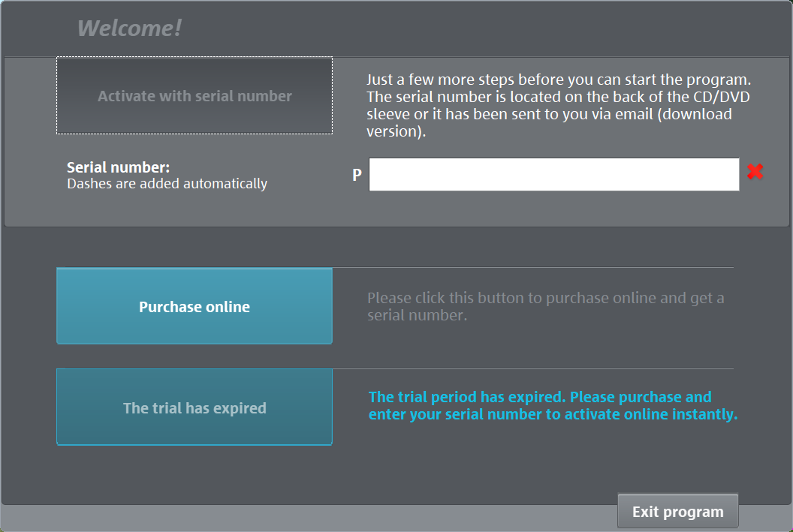Select the trial has expired button
This screenshot has width=793, height=532.
point(194,407)
